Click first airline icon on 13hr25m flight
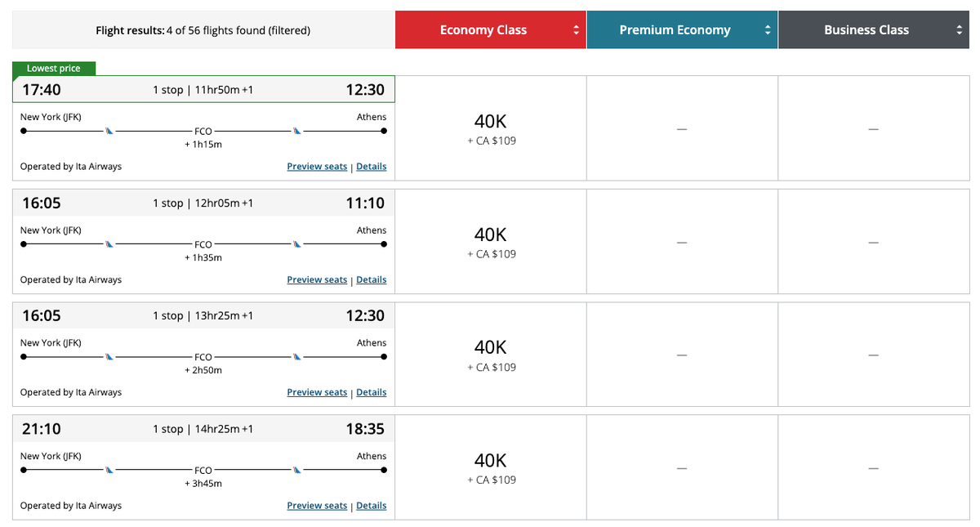 click(109, 356)
